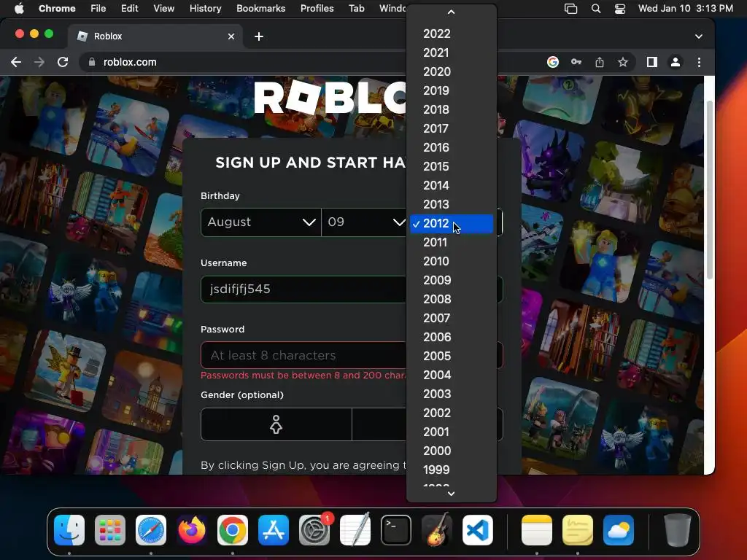Open the Chrome three-dot menu
747x560 pixels.
tap(699, 63)
